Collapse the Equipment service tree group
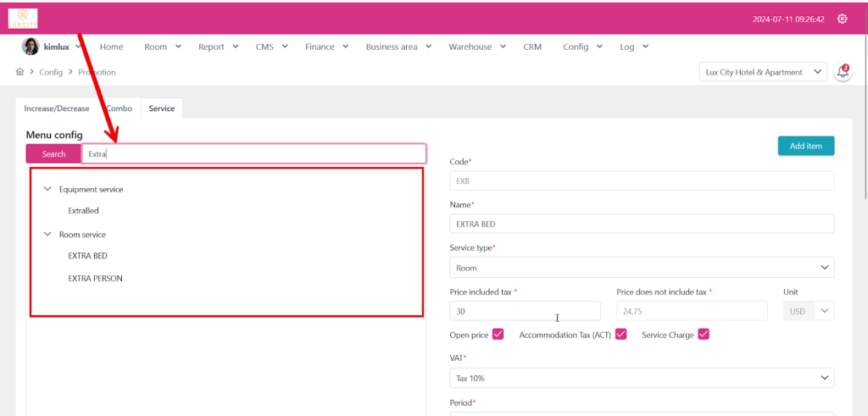Image resolution: width=868 pixels, height=416 pixels. (47, 190)
